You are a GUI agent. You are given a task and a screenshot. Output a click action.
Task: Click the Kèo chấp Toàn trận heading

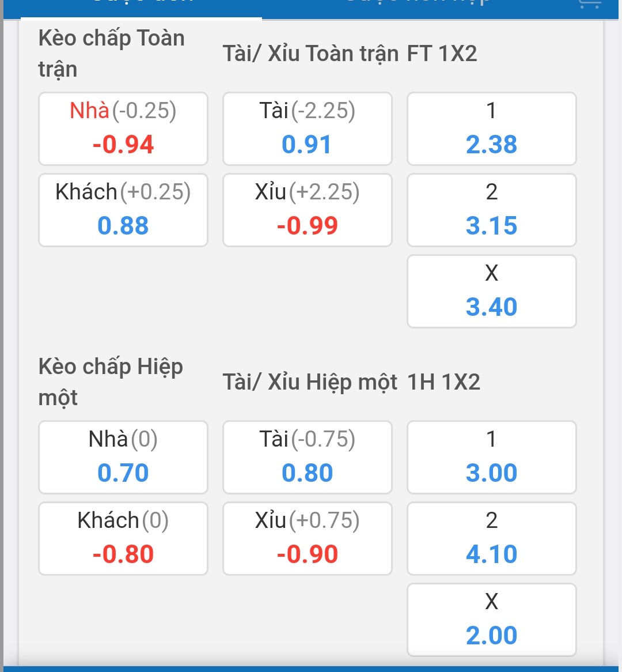111,53
